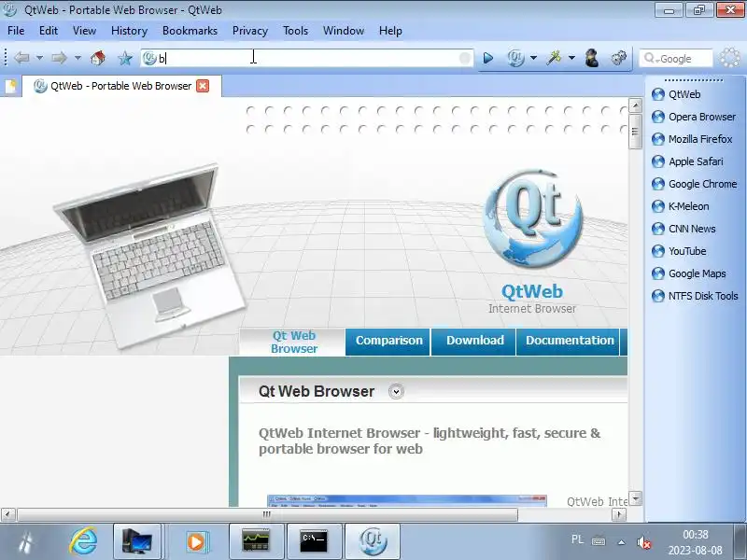The height and width of the screenshot is (560, 747).
Task: Open the Window menu
Action: [x=344, y=31]
